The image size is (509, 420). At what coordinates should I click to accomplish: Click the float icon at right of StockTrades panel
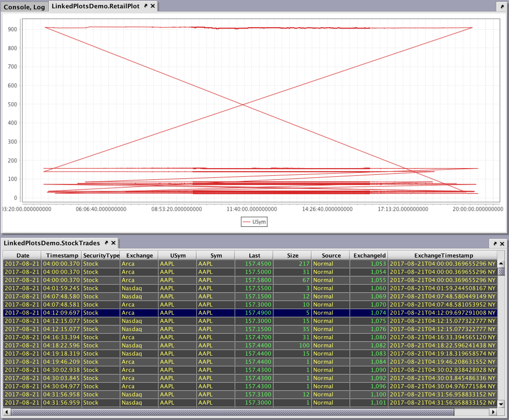coord(495,244)
